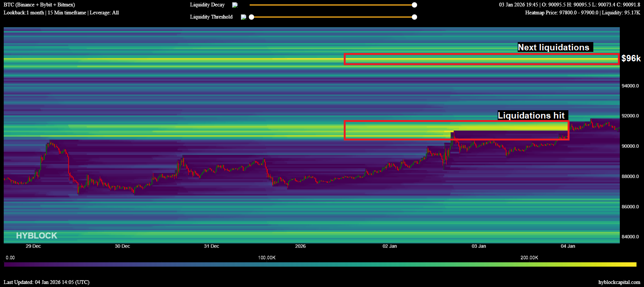Open the hyblockcapital.com link
644x287 pixels.
point(619,282)
